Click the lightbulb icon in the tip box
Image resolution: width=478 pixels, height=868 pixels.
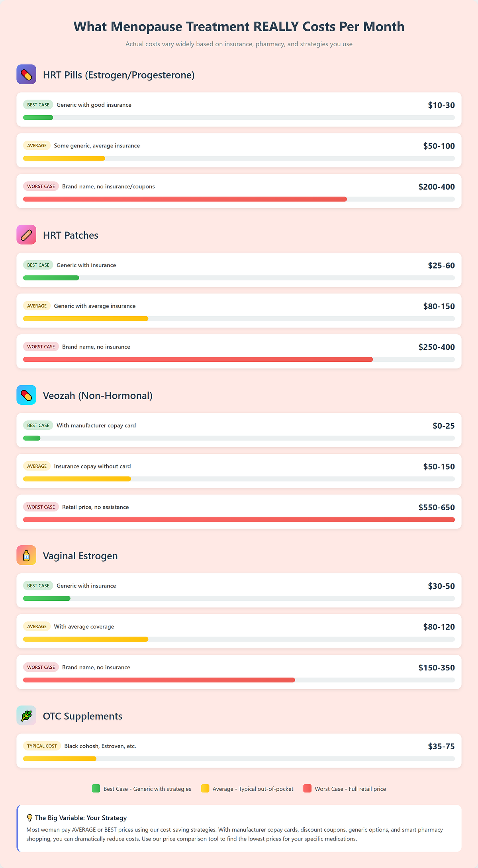click(29, 818)
